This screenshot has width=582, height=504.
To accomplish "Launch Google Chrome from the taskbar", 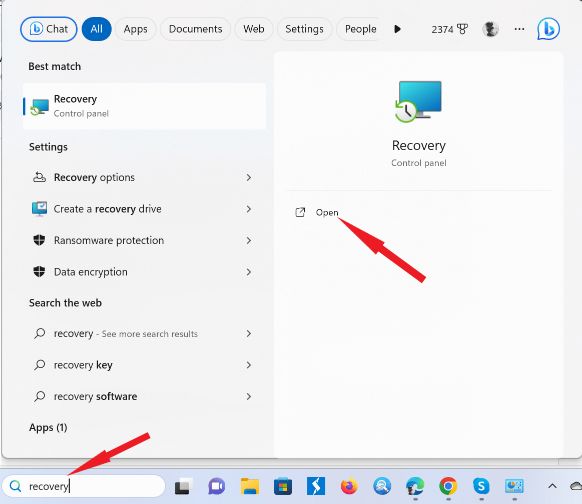I will (448, 486).
